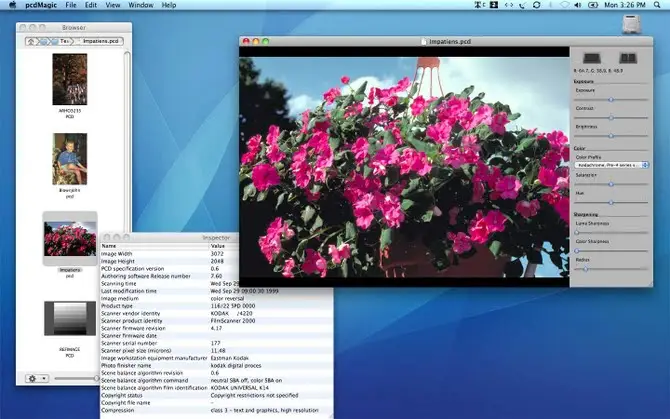Select the Copyright status row
Viewport: 670px width, 419px height.
point(216,395)
